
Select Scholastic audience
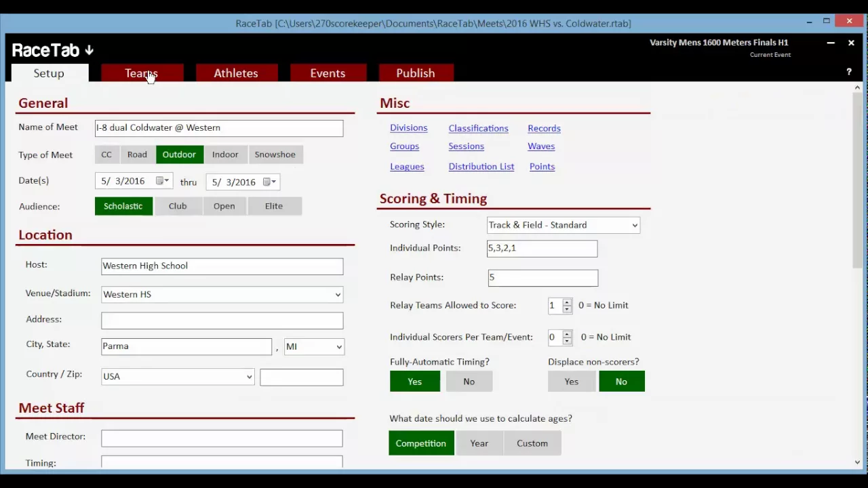pyautogui.click(x=123, y=206)
